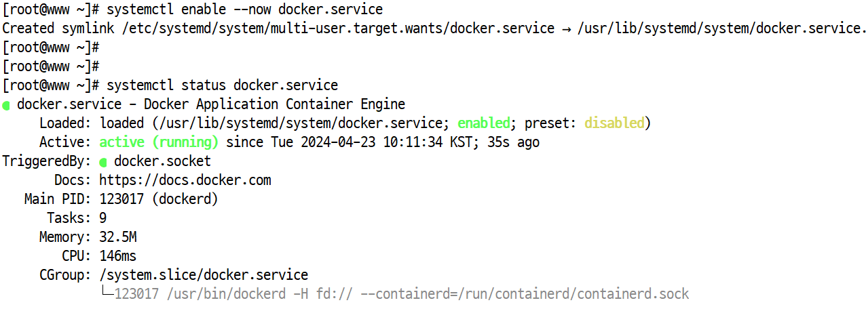Click the symlink target path /usr/lib/systemd/system/docker.service

pyautogui.click(x=721, y=28)
